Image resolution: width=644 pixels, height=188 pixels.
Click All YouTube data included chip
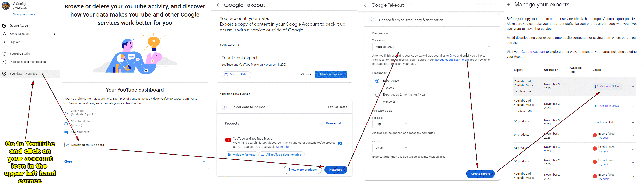[281, 155]
